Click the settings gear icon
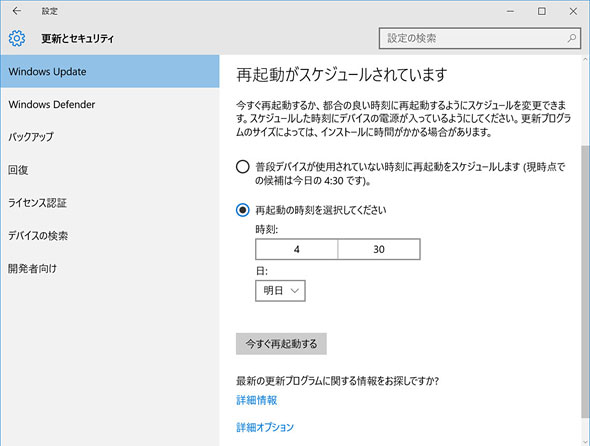This screenshot has height=446, width=590. (17, 38)
